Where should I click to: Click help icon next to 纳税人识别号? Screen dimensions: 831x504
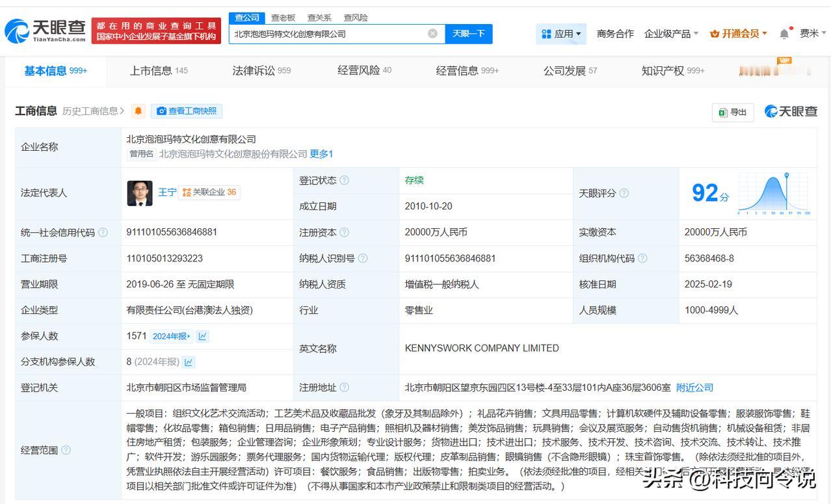click(363, 258)
